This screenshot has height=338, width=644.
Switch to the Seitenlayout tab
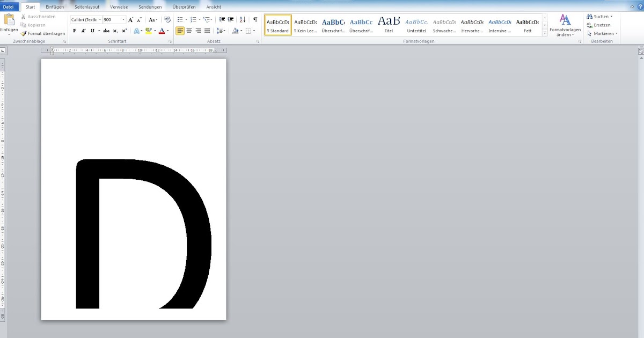[x=87, y=7]
